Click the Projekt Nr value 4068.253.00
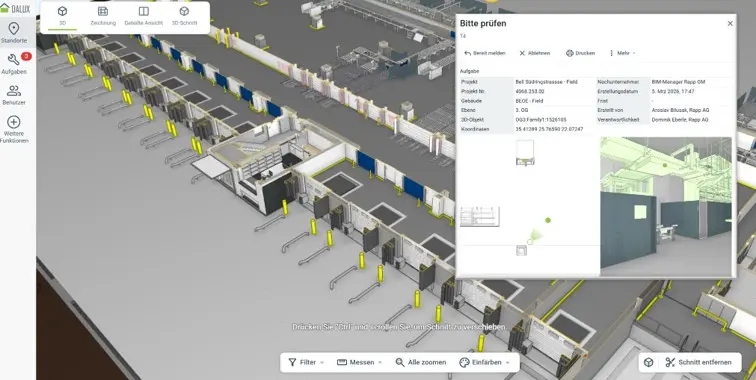 [530, 92]
